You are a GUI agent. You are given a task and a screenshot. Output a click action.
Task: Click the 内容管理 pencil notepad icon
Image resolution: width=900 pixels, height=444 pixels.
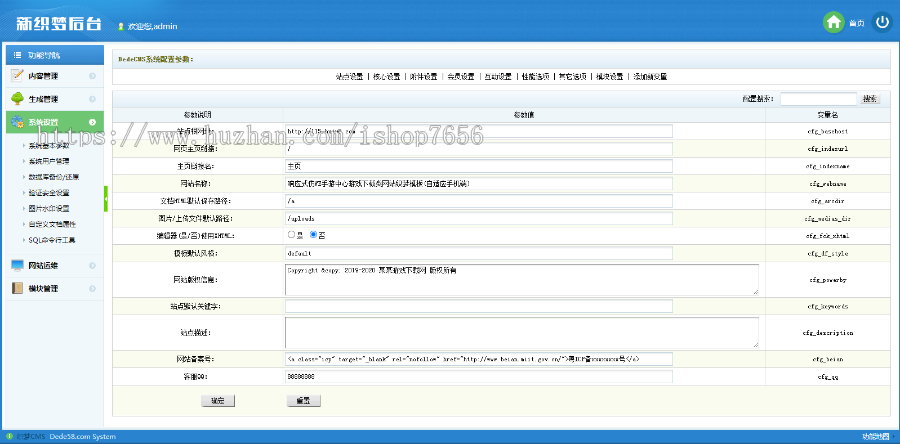[x=17, y=75]
